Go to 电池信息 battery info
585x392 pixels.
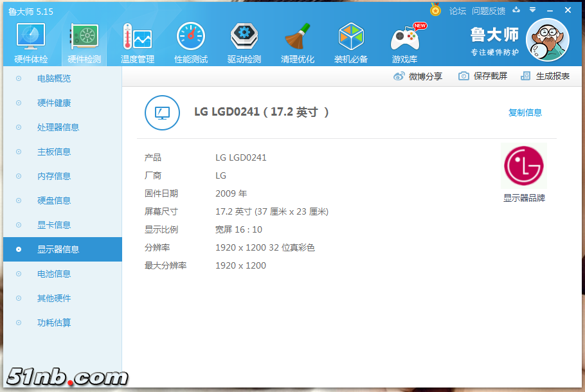[x=54, y=274]
